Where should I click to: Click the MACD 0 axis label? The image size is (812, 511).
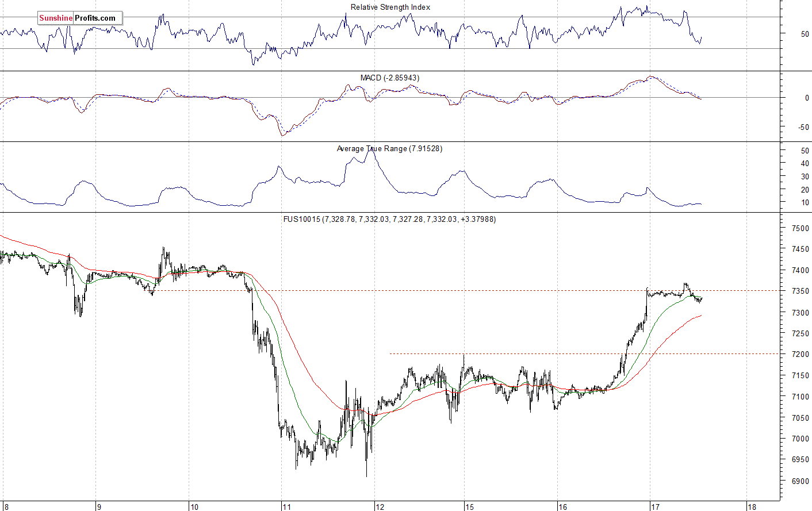(807, 98)
